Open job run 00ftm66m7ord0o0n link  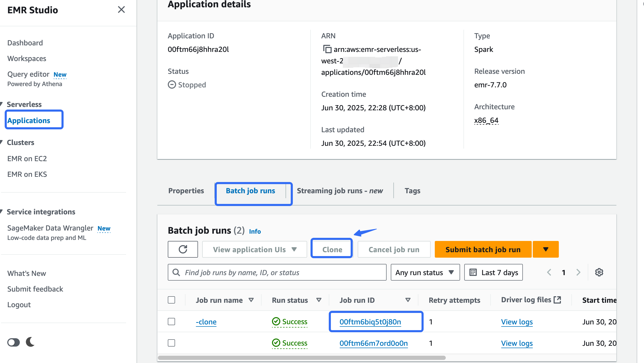(373, 343)
